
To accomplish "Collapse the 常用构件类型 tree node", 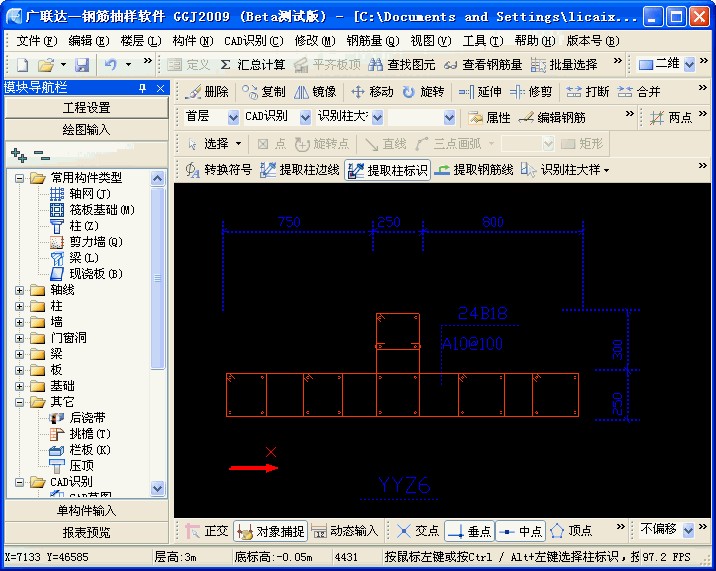I will click(x=20, y=178).
